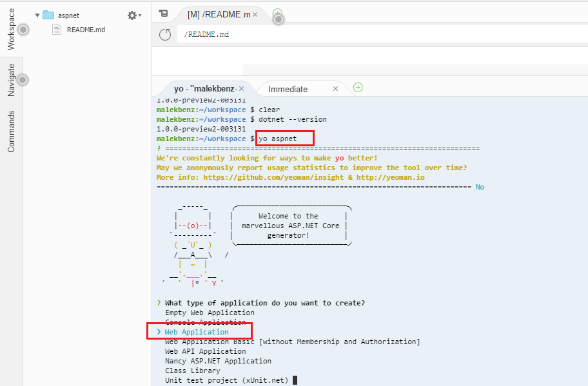
Task: Open a new terminal tab via plus icon
Action: tap(358, 88)
